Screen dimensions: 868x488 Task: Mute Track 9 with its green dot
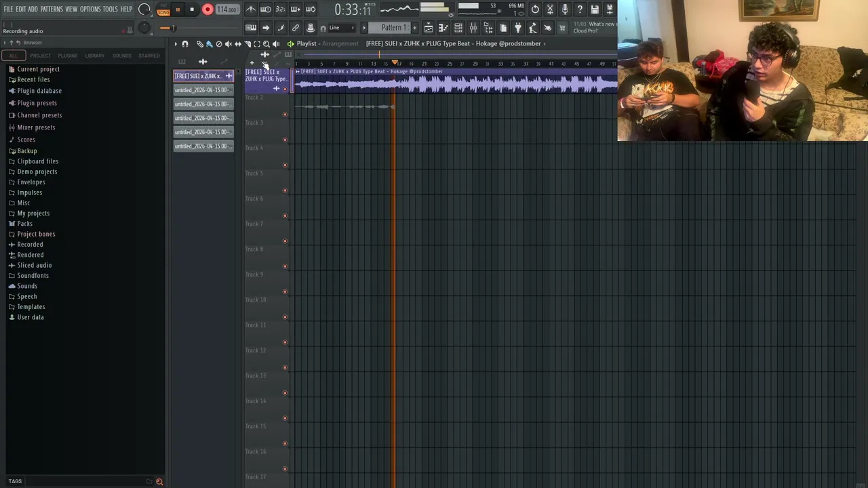[x=285, y=291]
